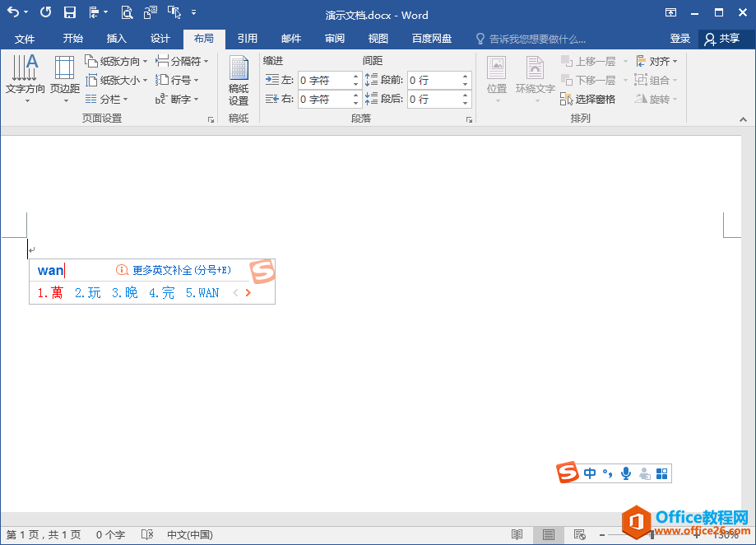756x545 pixels.
Task: Switch to the Insert (插入) tab
Action: click(x=116, y=39)
